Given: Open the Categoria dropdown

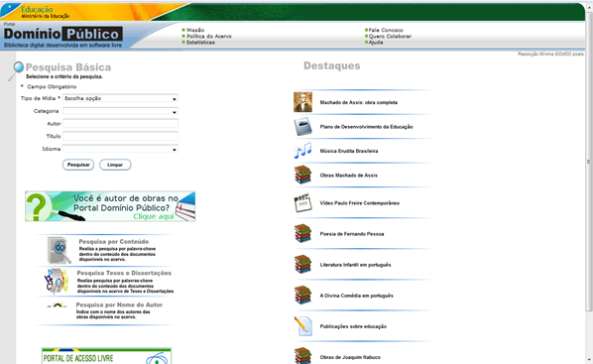Looking at the screenshot, I should point(120,111).
